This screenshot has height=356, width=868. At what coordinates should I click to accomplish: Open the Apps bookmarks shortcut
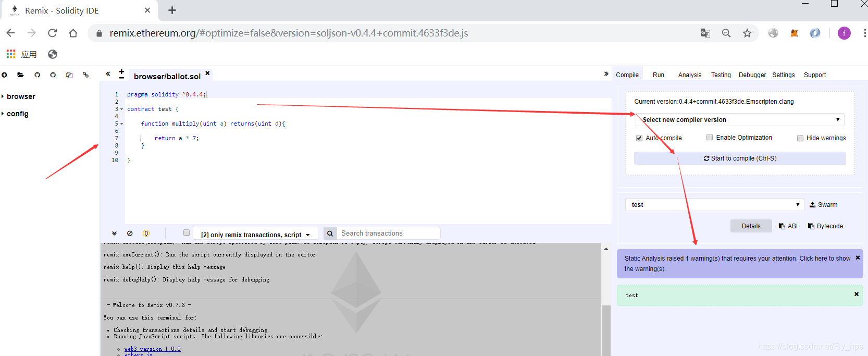point(21,54)
